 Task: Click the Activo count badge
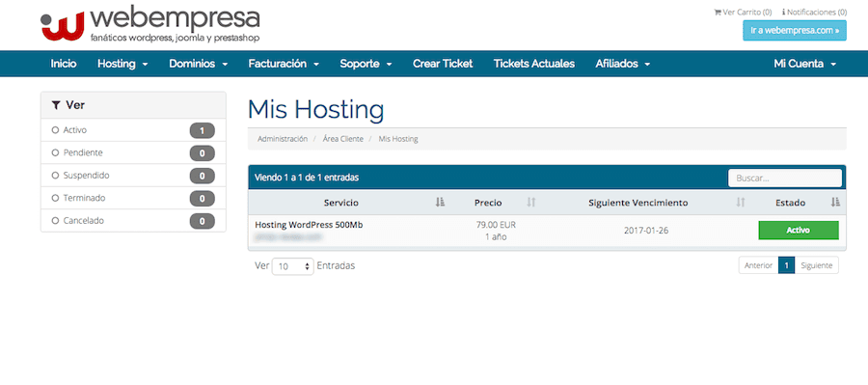pyautogui.click(x=203, y=130)
